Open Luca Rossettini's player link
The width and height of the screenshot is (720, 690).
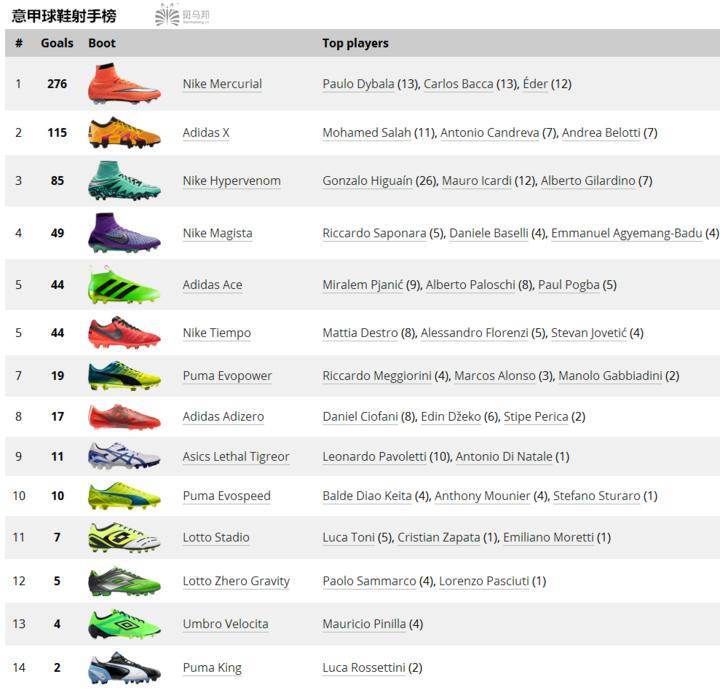[x=364, y=668]
